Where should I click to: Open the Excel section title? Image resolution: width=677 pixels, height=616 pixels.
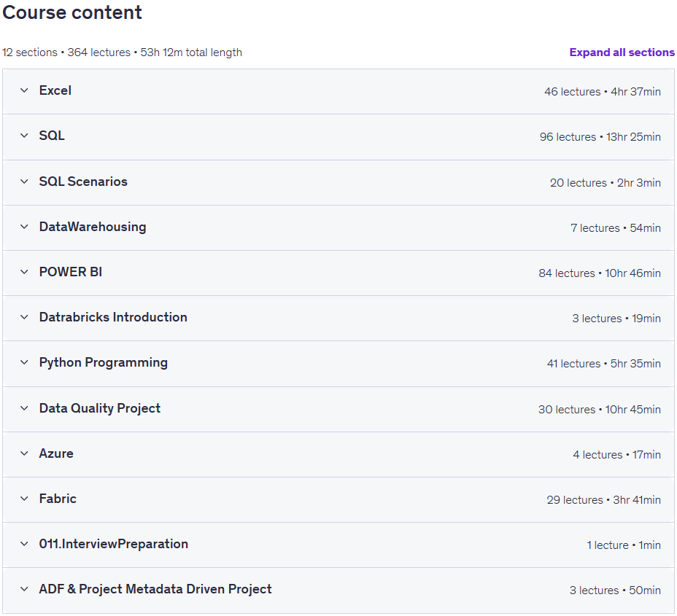pos(55,90)
